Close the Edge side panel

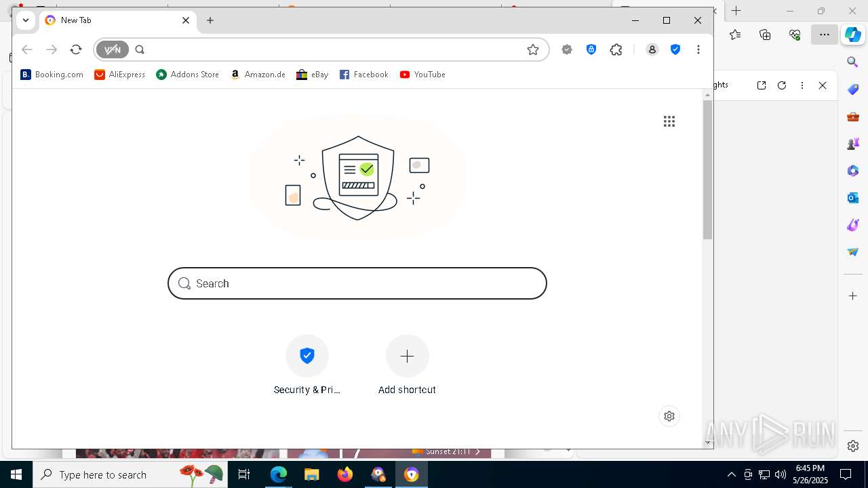[x=823, y=85]
